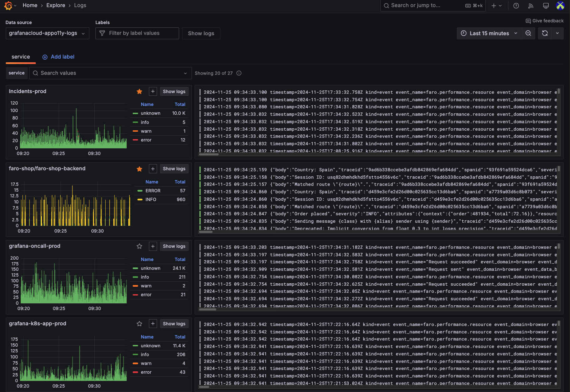Toggle the ERROR series in faro-shop legend
570x392 pixels.
coord(153,191)
